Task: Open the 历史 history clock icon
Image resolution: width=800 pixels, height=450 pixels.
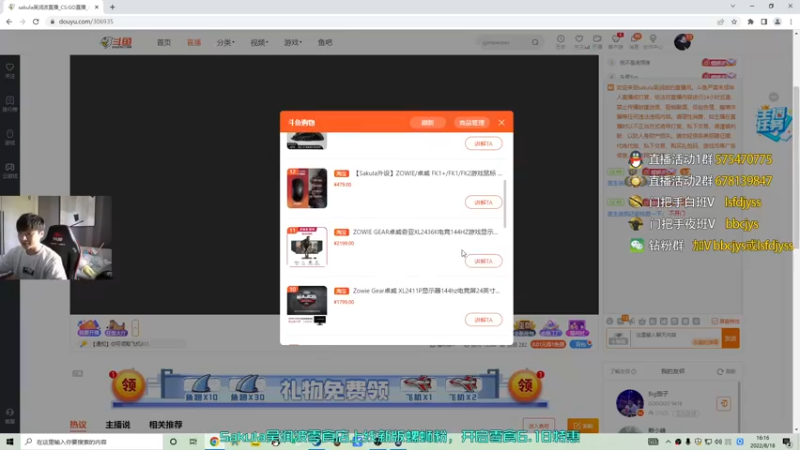Action: 561,42
